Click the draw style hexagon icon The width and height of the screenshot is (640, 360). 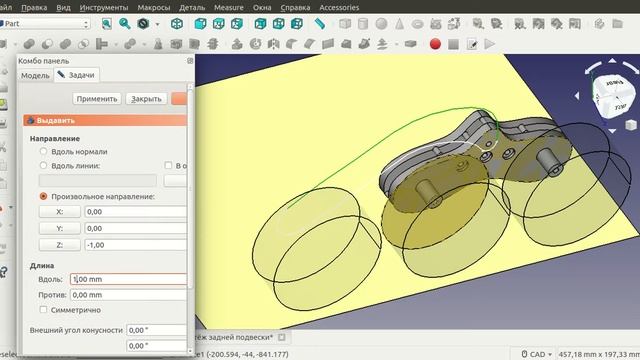[x=143, y=24]
